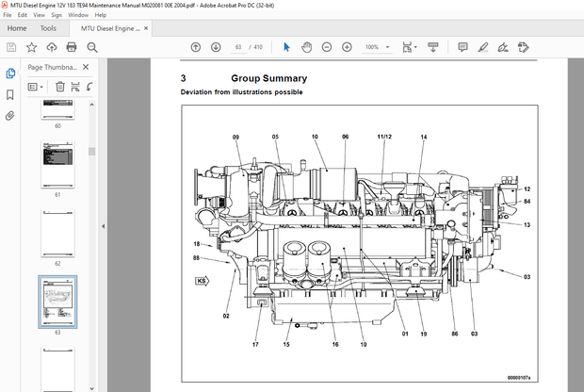Zoom in with plus icon
Image resolution: width=584 pixels, height=392 pixels.
click(347, 47)
